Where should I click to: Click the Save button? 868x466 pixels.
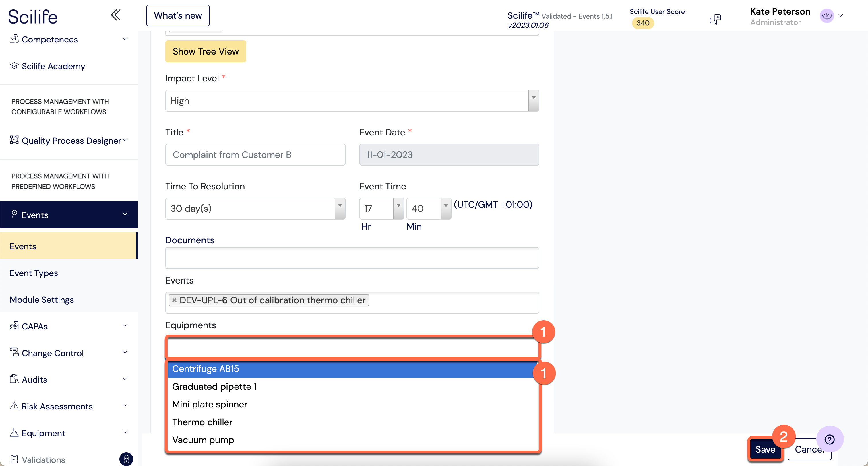point(765,449)
